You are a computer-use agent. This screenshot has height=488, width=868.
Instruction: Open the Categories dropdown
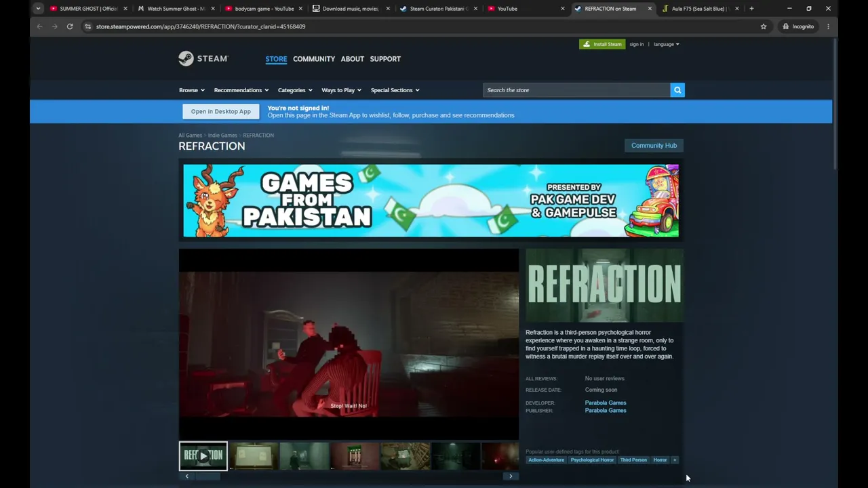point(295,90)
